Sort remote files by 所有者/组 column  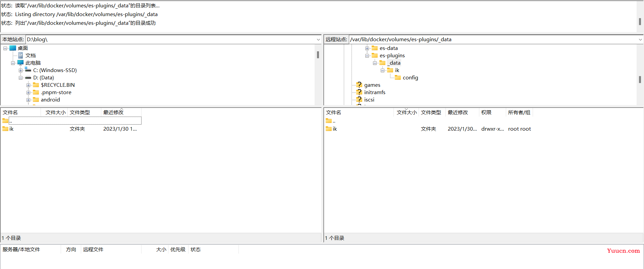(519, 113)
